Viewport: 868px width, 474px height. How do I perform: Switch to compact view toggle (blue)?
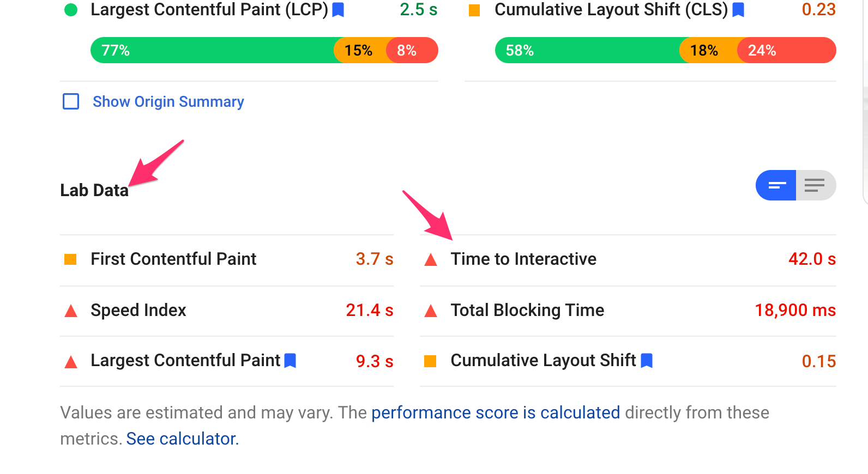tap(776, 185)
